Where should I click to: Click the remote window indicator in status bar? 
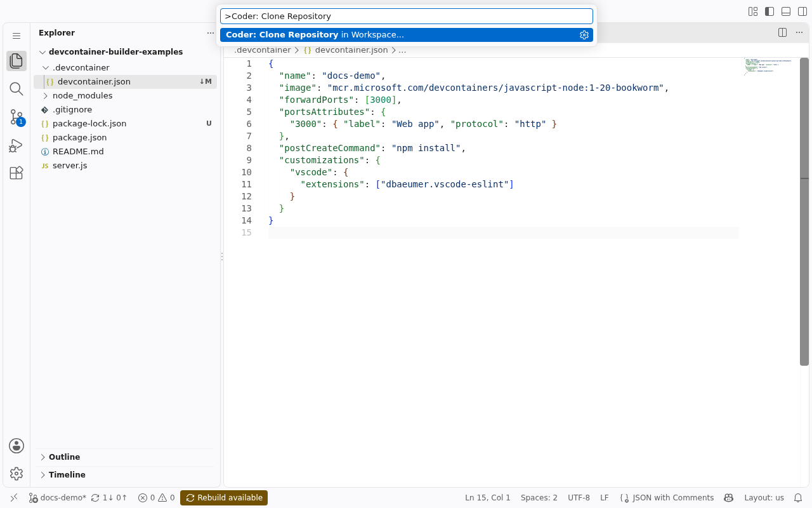click(14, 498)
